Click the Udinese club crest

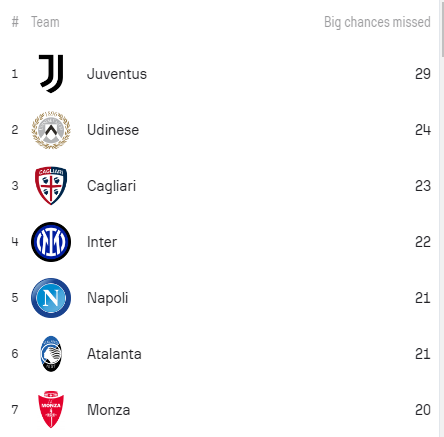click(x=51, y=130)
